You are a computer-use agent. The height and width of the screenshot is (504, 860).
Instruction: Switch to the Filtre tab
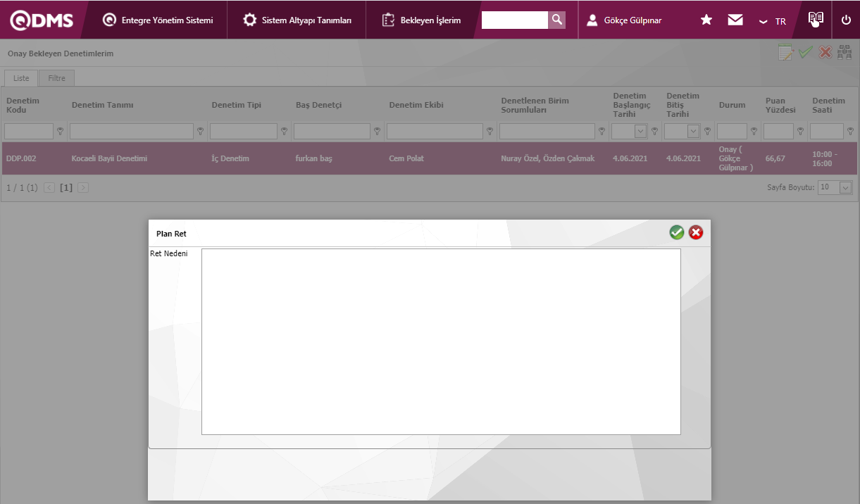(x=56, y=78)
